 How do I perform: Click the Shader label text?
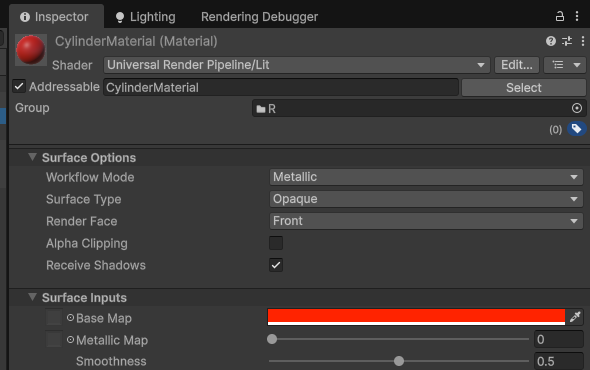(72, 65)
